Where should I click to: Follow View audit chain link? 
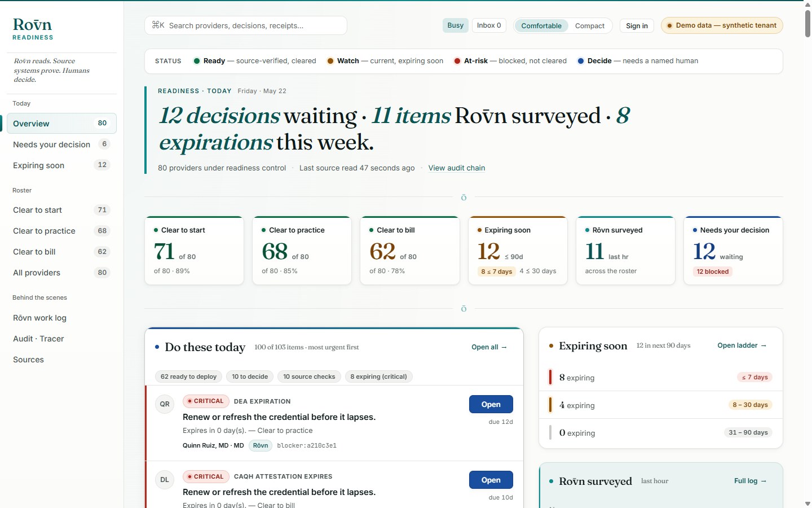457,168
